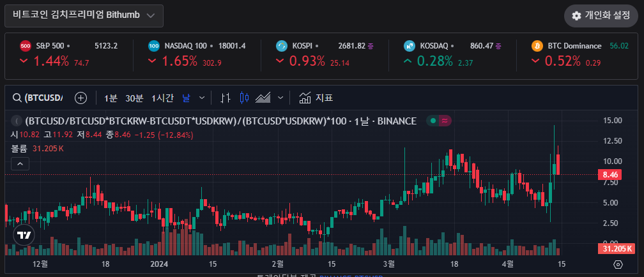The width and height of the screenshot is (644, 277).
Task: Click the 31.205 K volume axis label
Action: pyautogui.click(x=616, y=248)
